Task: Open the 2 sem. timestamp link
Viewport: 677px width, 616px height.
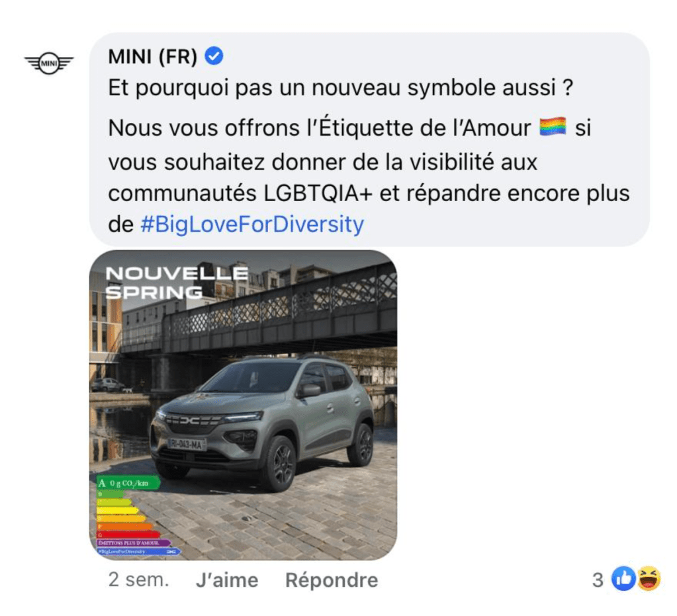Action: tap(138, 580)
